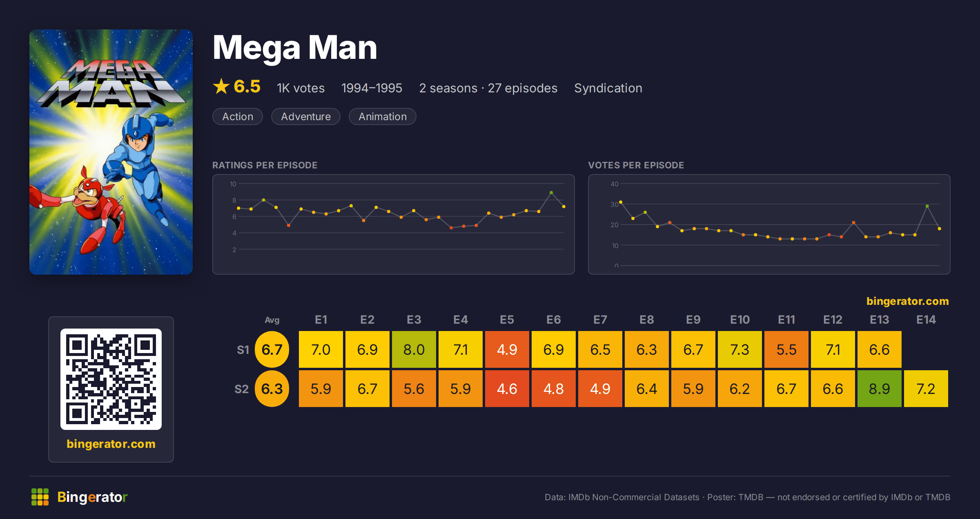
Task: Click the green peak point in votes chart
Action: (927, 206)
